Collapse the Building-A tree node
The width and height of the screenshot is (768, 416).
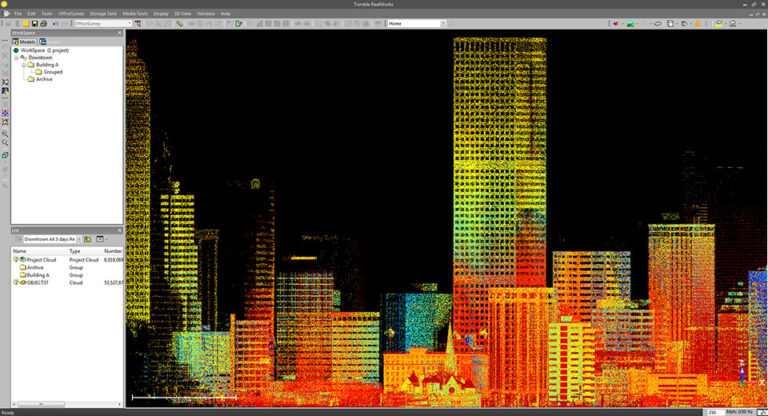(x=23, y=65)
